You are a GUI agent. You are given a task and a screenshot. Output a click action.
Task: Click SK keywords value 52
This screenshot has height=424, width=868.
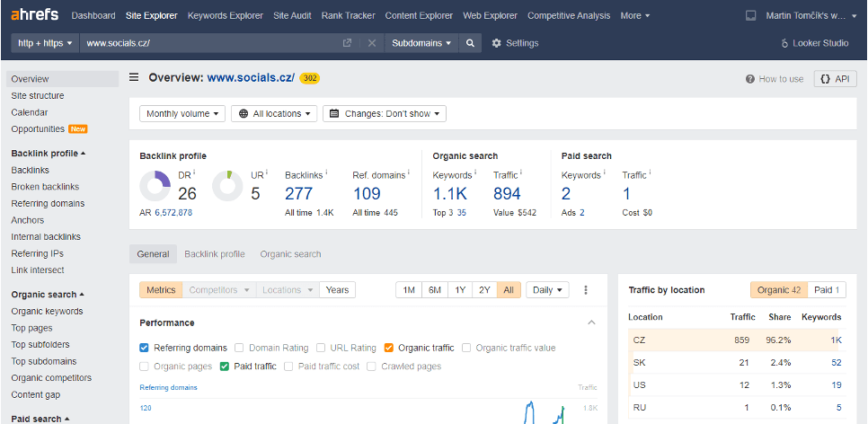(x=836, y=363)
